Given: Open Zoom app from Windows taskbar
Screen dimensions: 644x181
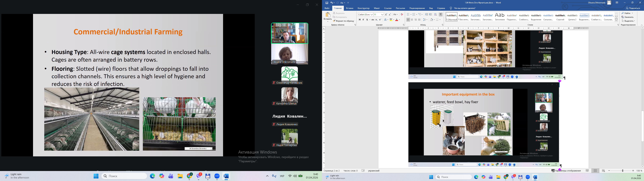Looking at the screenshot, I should click(217, 176).
